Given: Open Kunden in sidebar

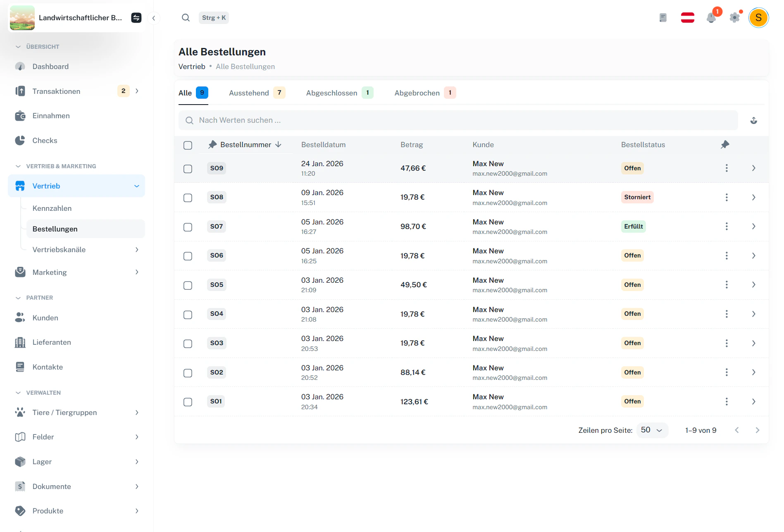Looking at the screenshot, I should (x=76, y=318).
